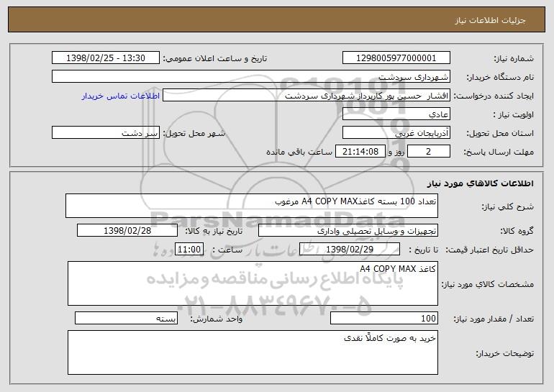Image resolution: width=554 pixels, height=392 pixels.
Task: Click the buyer name field شهرداری سردشت
Action: tap(251, 77)
